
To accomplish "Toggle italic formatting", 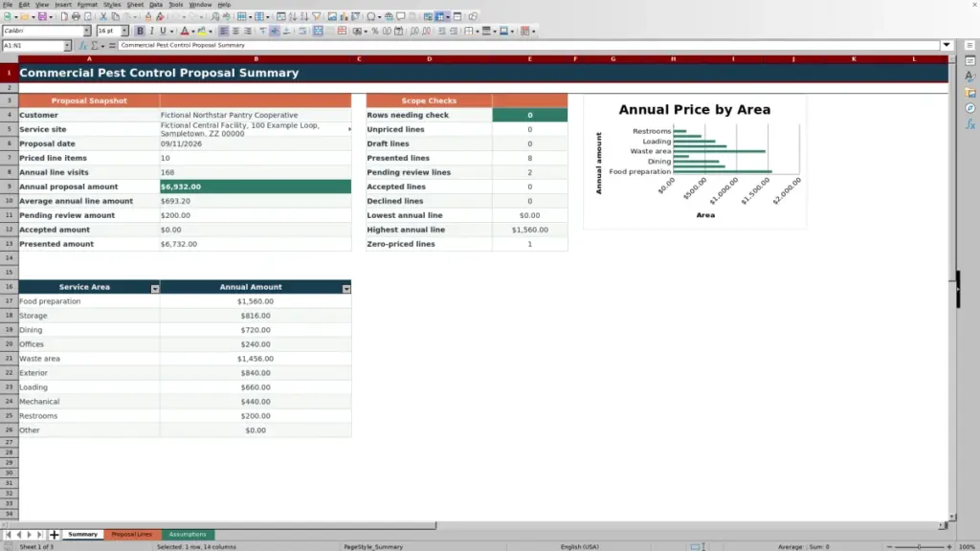I will click(x=151, y=31).
